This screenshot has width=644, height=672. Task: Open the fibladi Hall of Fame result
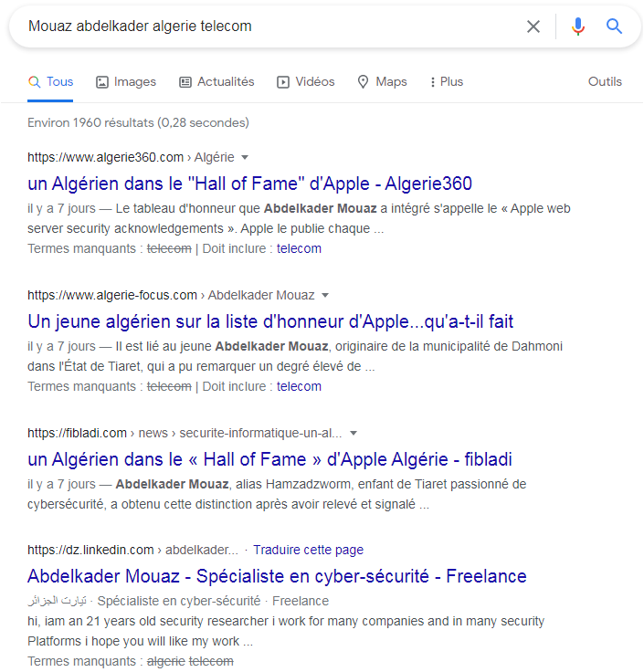[269, 458]
